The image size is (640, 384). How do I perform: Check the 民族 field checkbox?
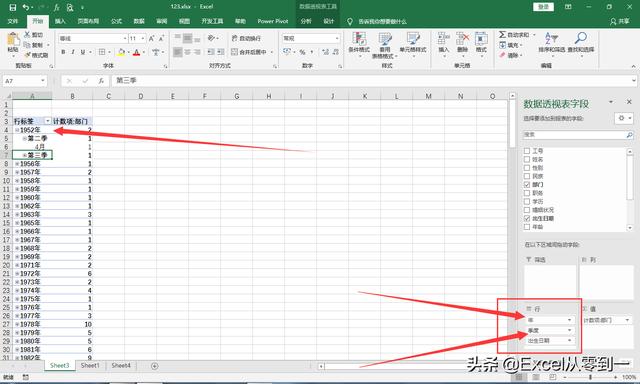coord(527,176)
